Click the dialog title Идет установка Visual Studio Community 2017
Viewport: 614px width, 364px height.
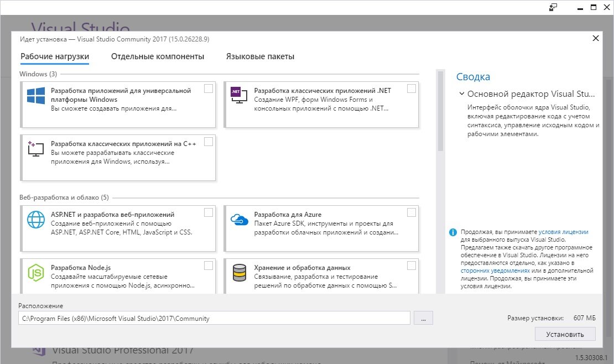(115, 39)
